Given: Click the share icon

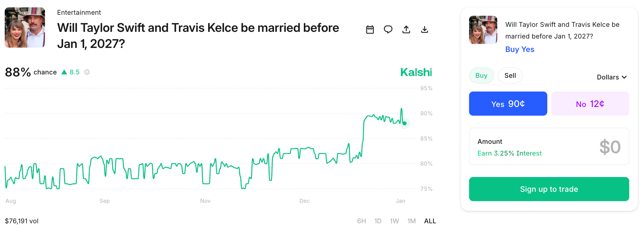Looking at the screenshot, I should tap(406, 30).
